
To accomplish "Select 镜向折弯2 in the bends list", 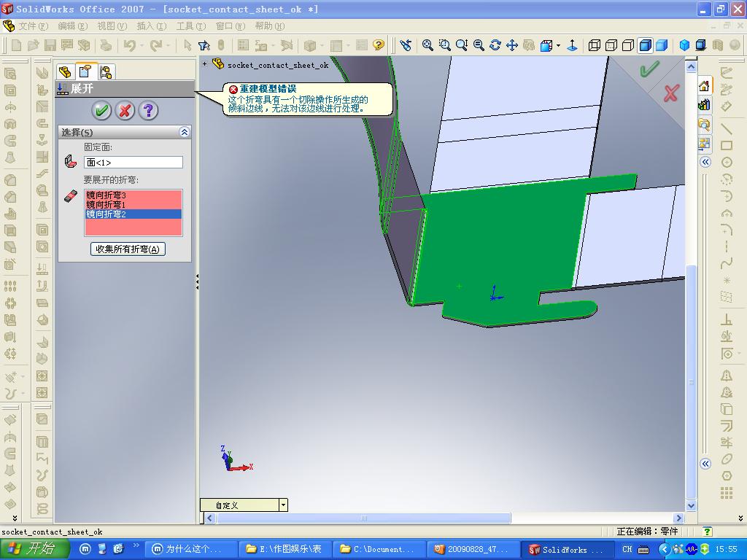I will point(133,214).
